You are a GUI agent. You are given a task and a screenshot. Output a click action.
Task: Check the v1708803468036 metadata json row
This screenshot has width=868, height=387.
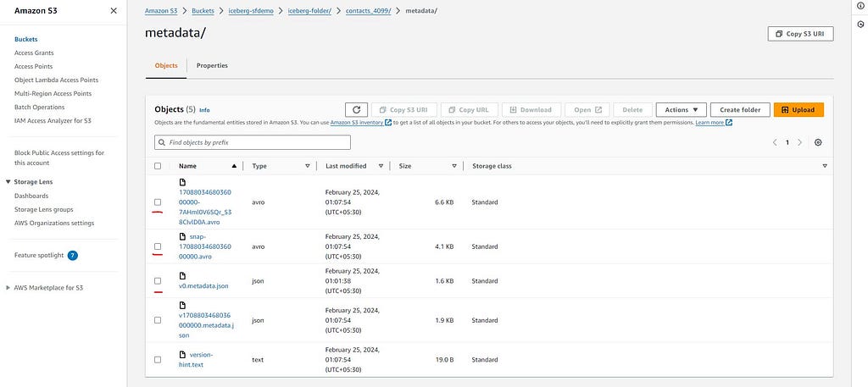click(x=158, y=320)
